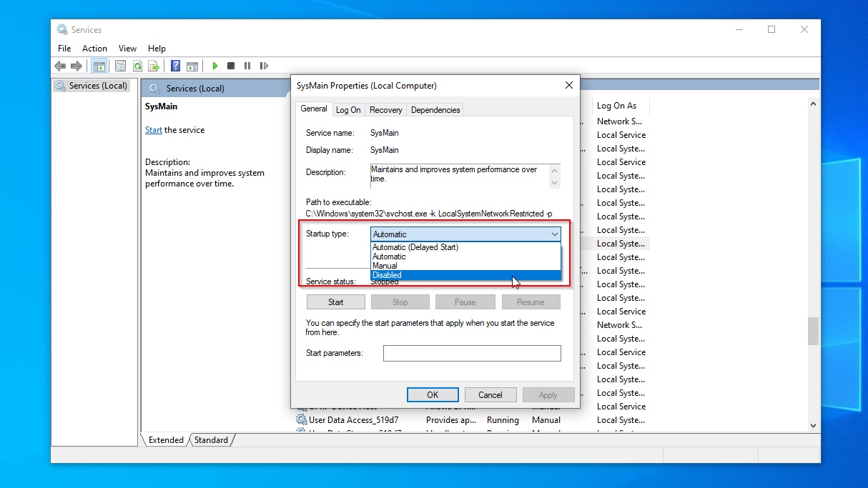Click the SysMain heading in left pane

point(161,106)
